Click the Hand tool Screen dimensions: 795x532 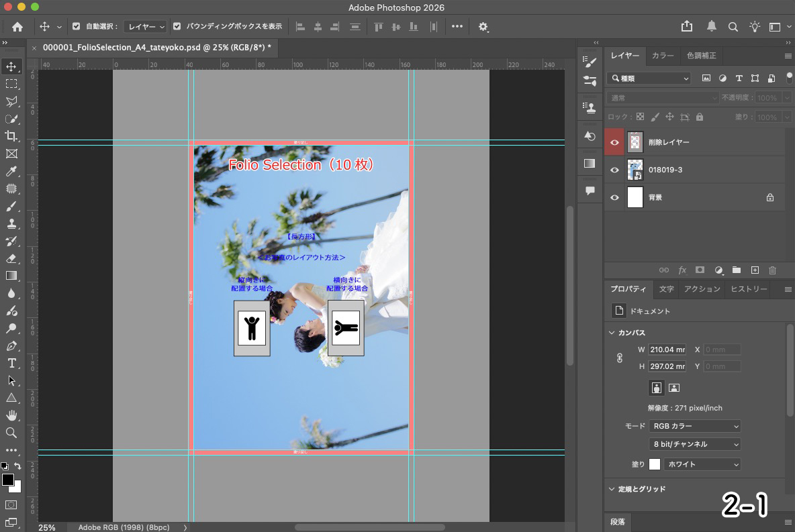[x=11, y=416]
